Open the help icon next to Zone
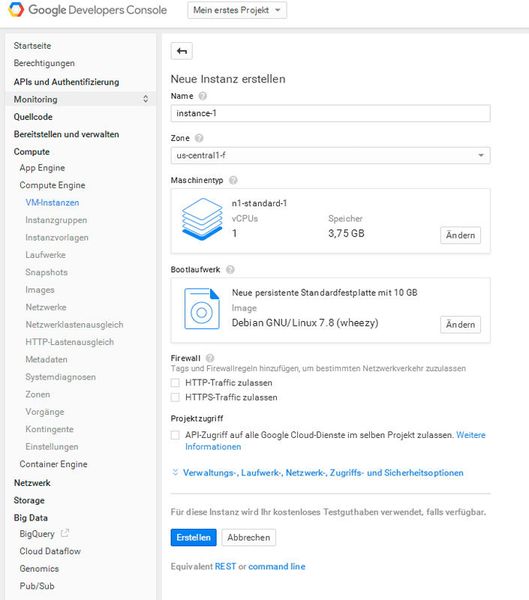This screenshot has width=529, height=600. [199, 138]
